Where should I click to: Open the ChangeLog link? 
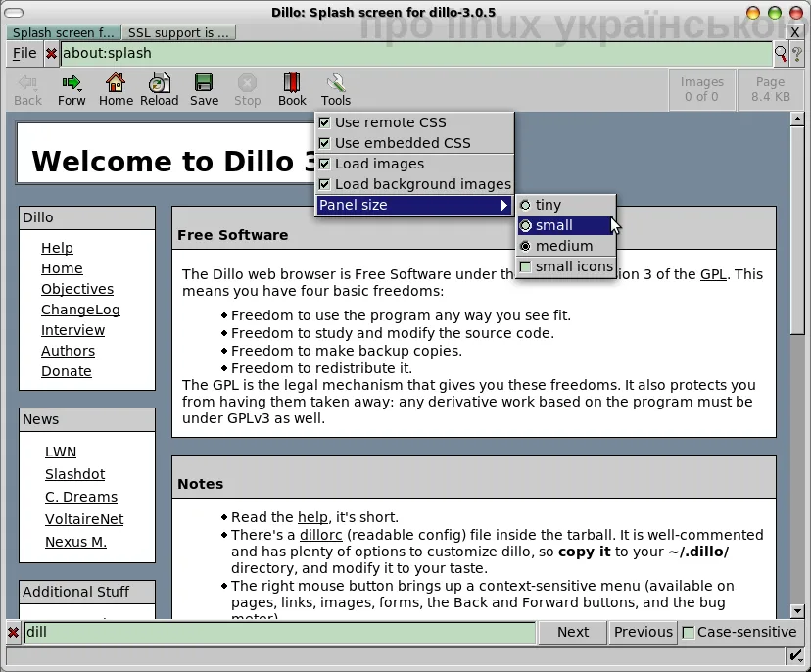(80, 310)
